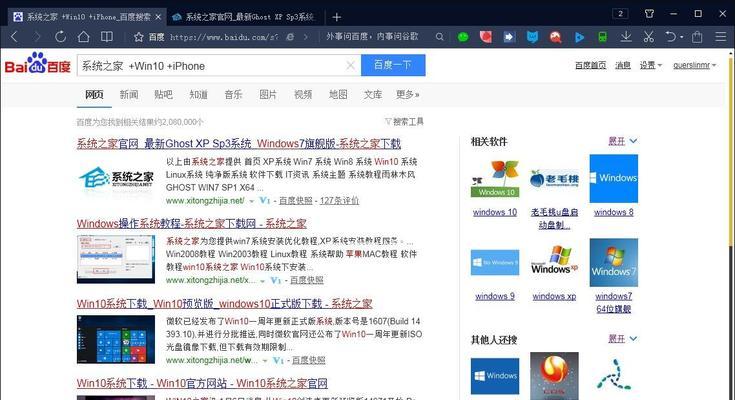This screenshot has width=735, height=400.
Task: Open the 地图 search category
Action: coord(338,95)
